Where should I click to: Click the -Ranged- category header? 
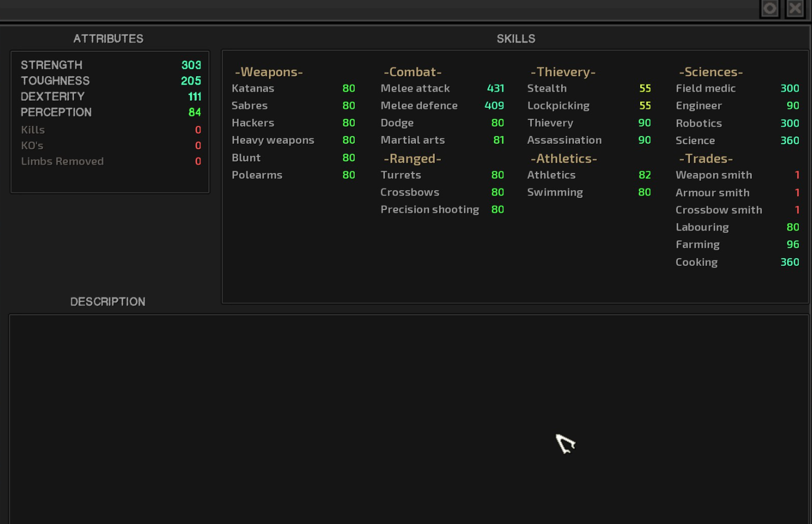click(412, 159)
